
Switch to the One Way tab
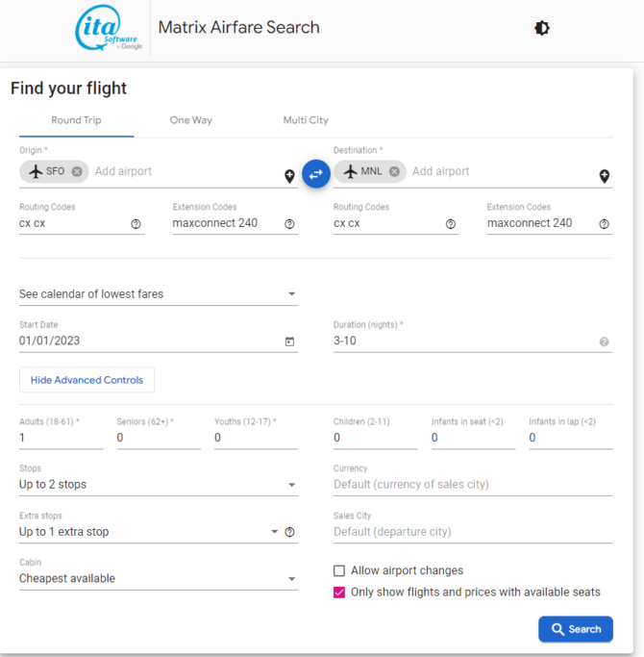191,120
